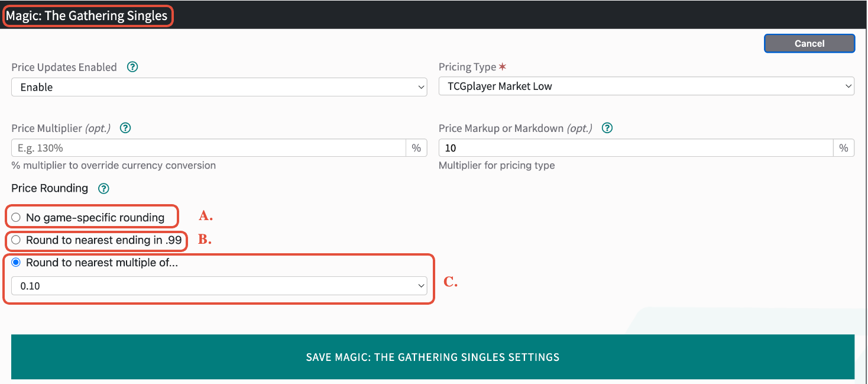Open help icon next to Price Multiplier
Viewport: 868px width, 384px height.
125,128
